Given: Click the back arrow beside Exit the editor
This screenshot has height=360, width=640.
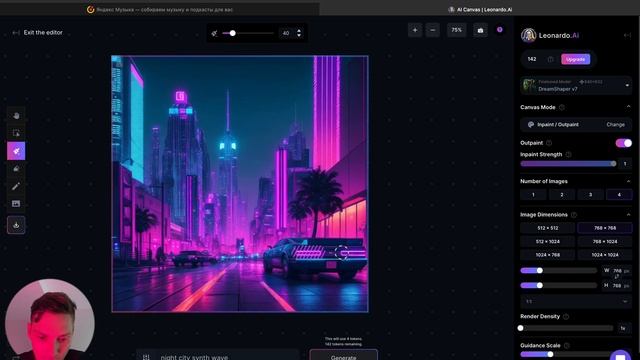Looking at the screenshot, I should (16, 33).
